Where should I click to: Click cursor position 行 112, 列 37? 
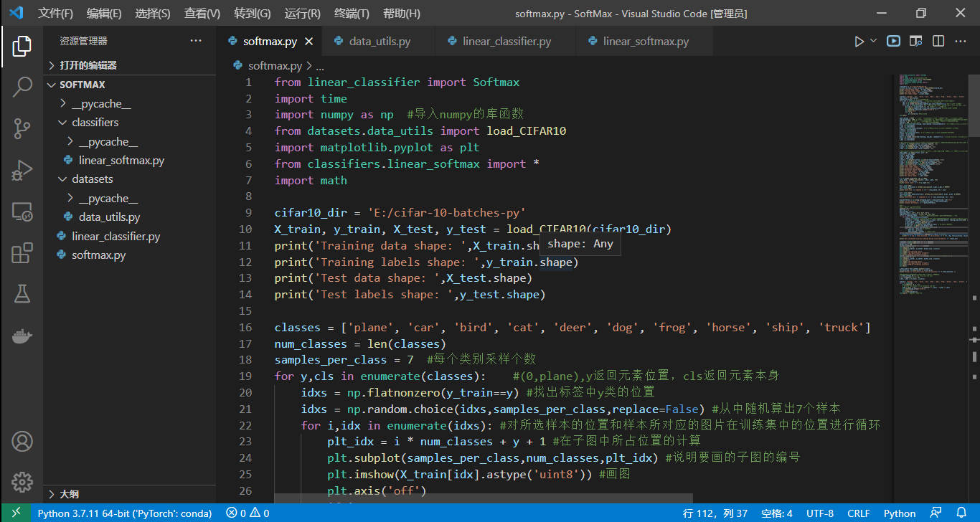715,513
